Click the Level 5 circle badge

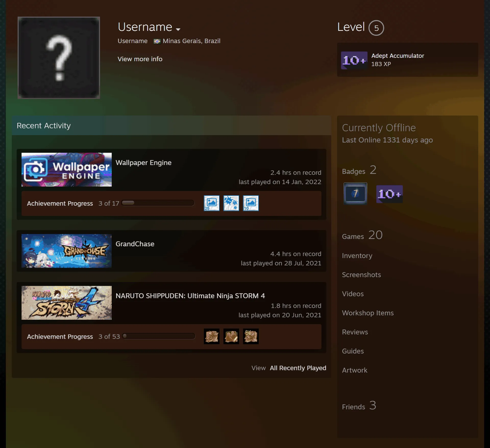(x=376, y=28)
